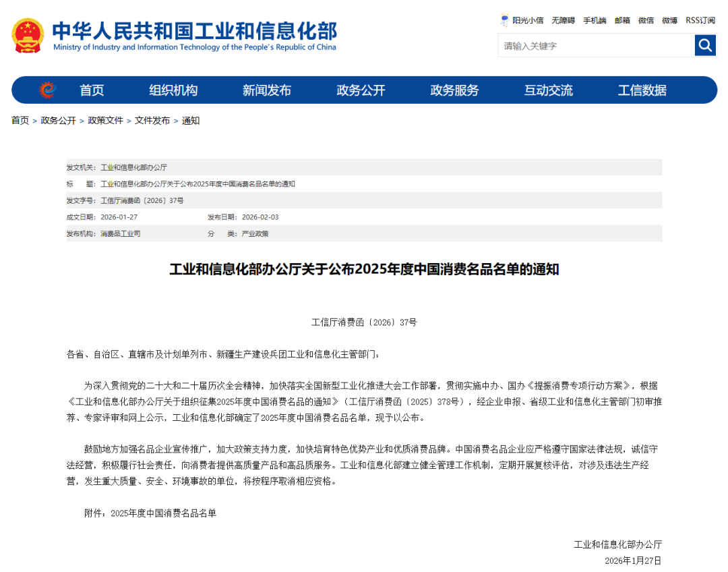Go to 文件发布 breadcrumb link

[152, 121]
